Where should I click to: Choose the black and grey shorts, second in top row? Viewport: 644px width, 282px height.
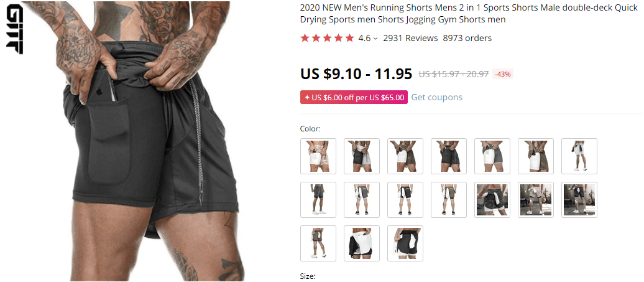click(x=362, y=156)
